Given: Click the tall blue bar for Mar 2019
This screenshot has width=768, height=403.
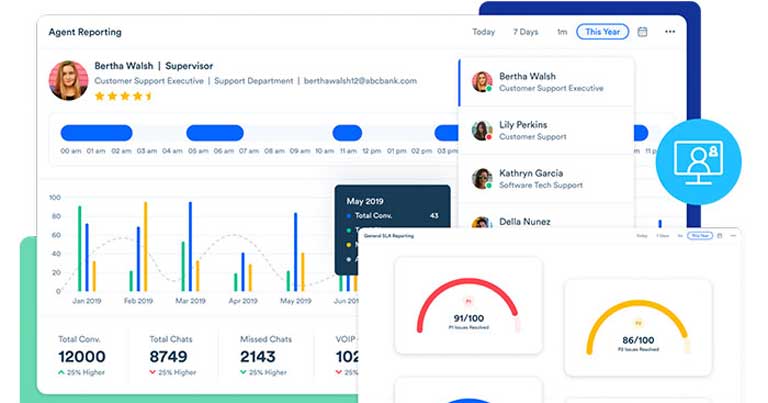Looking at the screenshot, I should [x=190, y=247].
